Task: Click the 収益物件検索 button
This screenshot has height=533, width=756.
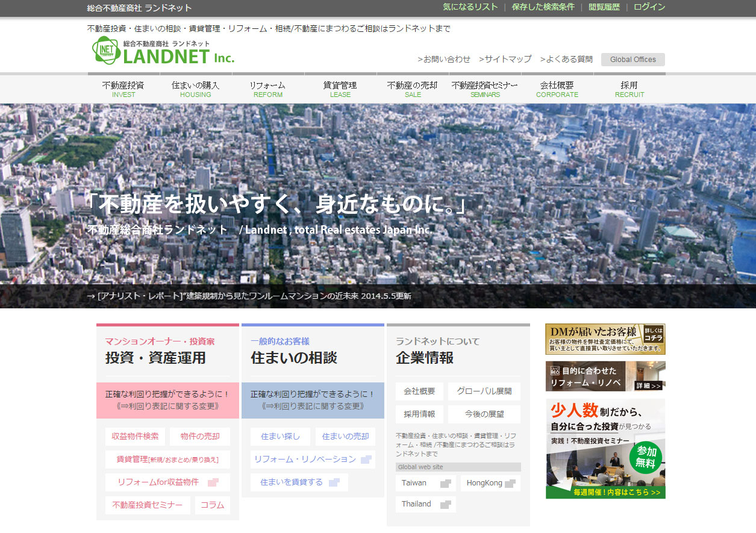Action: click(136, 437)
